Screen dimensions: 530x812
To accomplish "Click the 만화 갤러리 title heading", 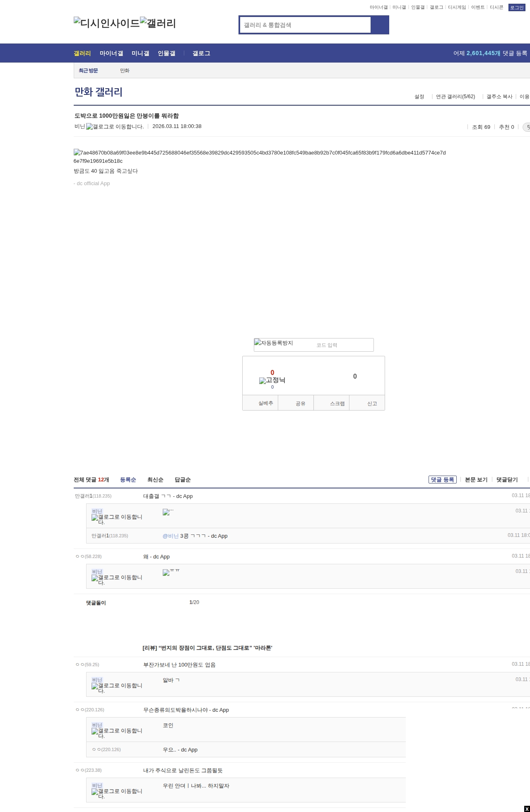I will (x=99, y=92).
